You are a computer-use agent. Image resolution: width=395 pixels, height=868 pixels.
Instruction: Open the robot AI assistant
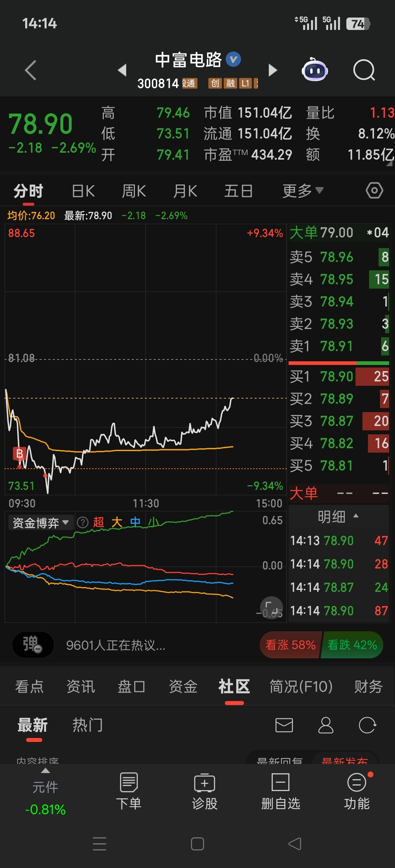click(x=315, y=69)
